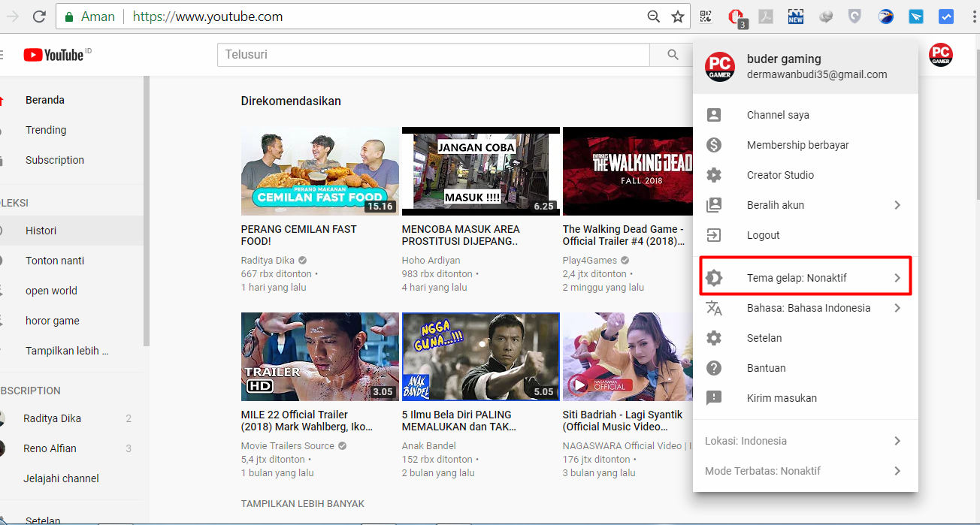Click the zoom magnifier icon in address bar
The width and height of the screenshot is (980, 525).
654,17
